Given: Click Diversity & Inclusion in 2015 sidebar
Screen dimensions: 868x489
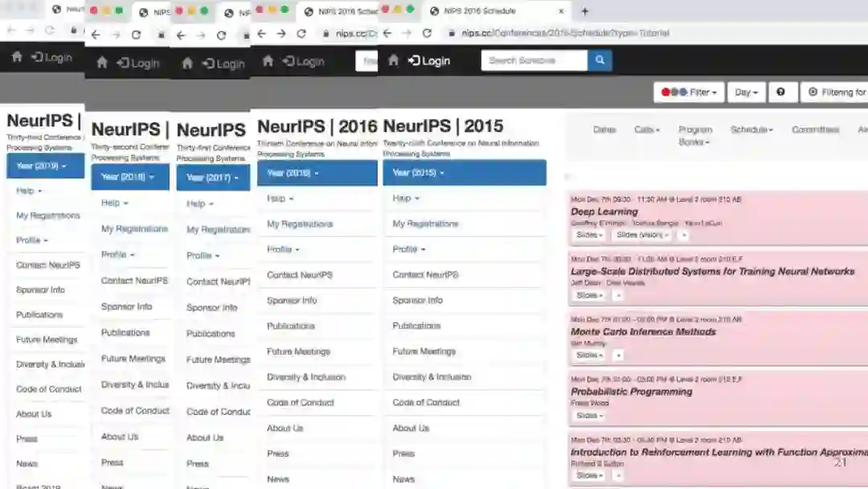Looking at the screenshot, I should [x=432, y=376].
